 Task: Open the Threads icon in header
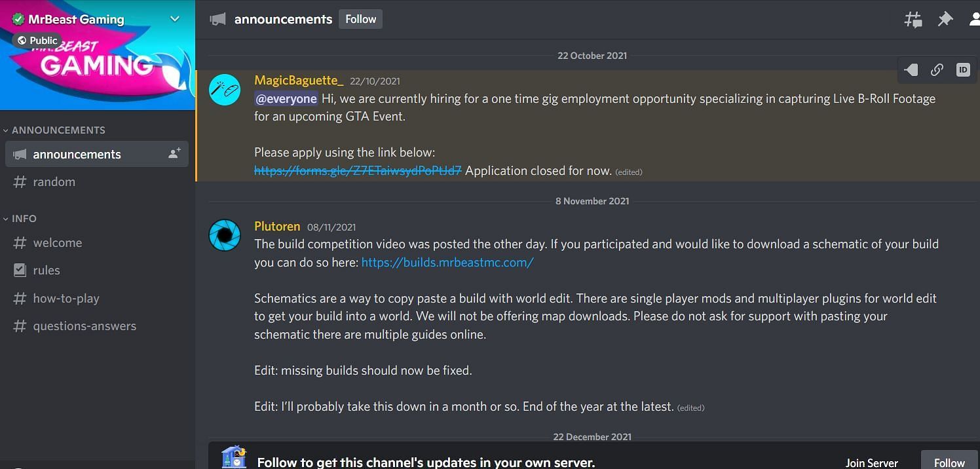click(x=913, y=19)
